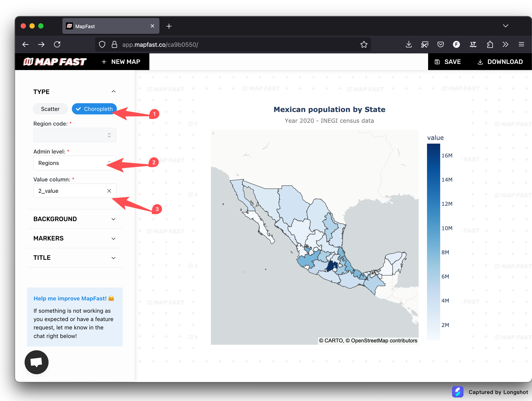Click the subtitle Year 2020 - INEGI census data
The height and width of the screenshot is (401, 532).
[329, 121]
